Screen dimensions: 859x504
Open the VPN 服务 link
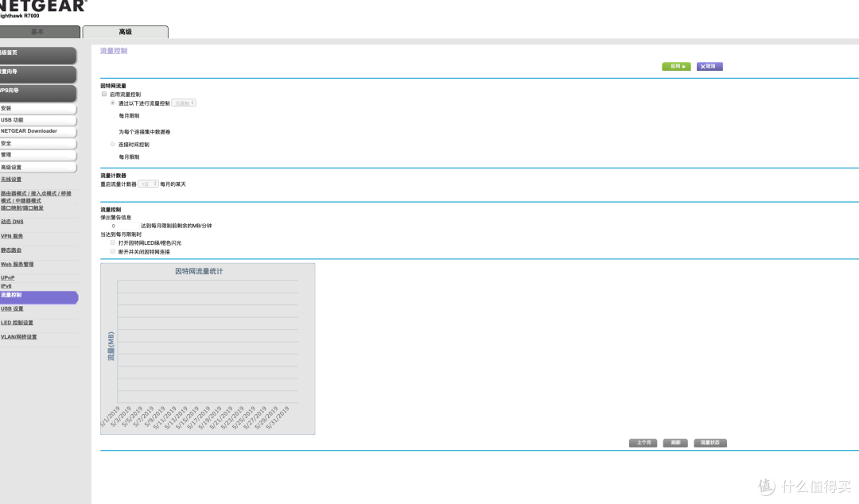[x=11, y=236]
